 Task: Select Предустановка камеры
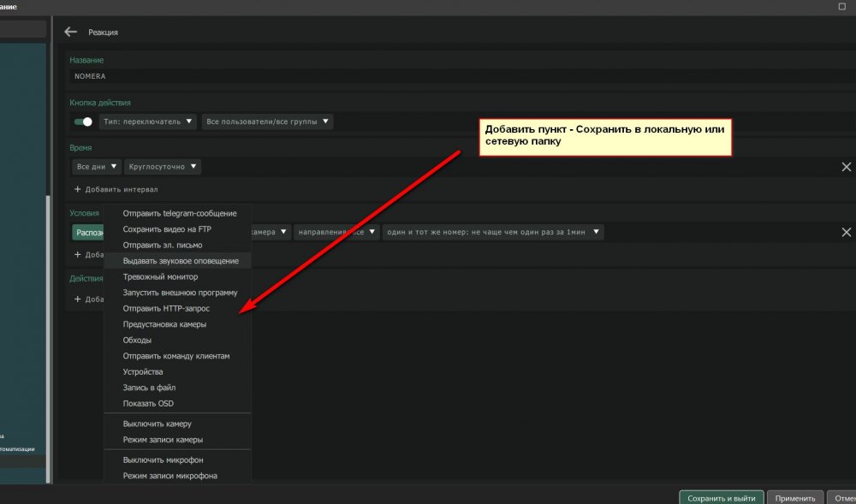pyautogui.click(x=177, y=324)
